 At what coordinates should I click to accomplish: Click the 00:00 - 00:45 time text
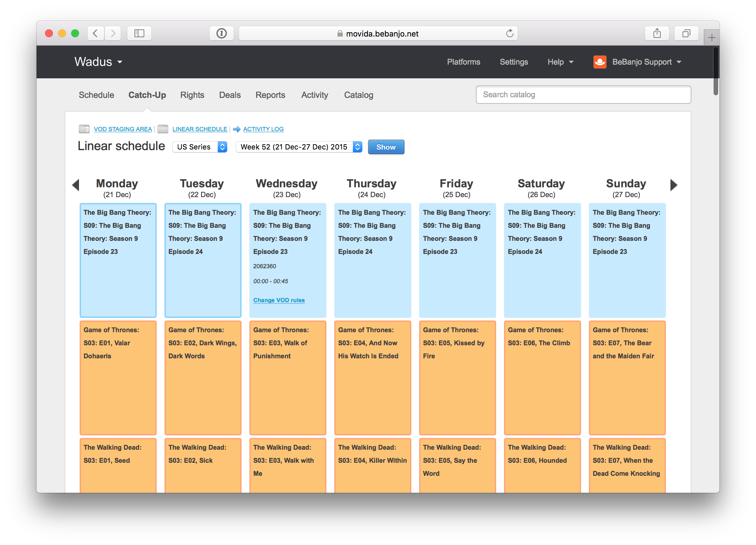point(271,281)
